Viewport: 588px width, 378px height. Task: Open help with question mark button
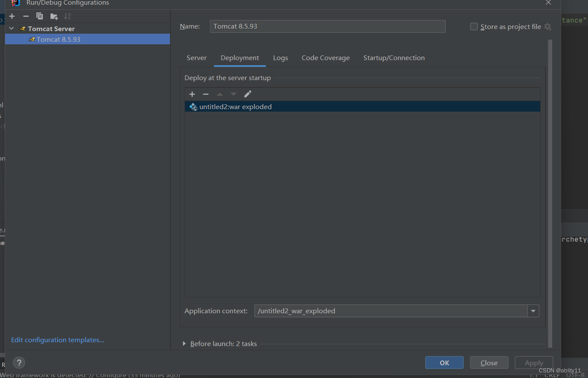tap(19, 363)
